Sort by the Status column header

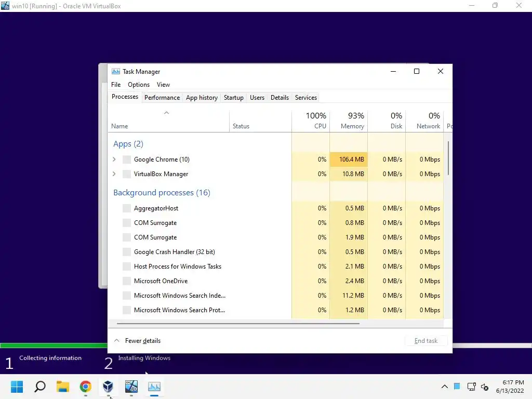click(260, 121)
